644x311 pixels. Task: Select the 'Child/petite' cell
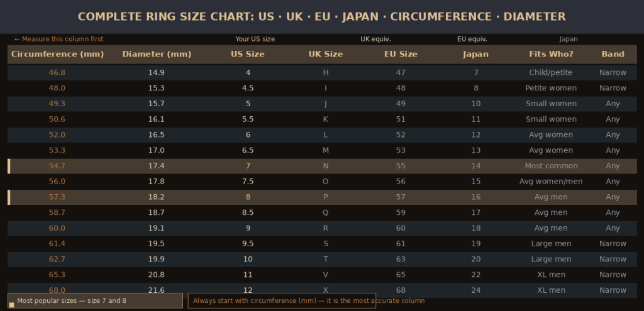coord(551,72)
